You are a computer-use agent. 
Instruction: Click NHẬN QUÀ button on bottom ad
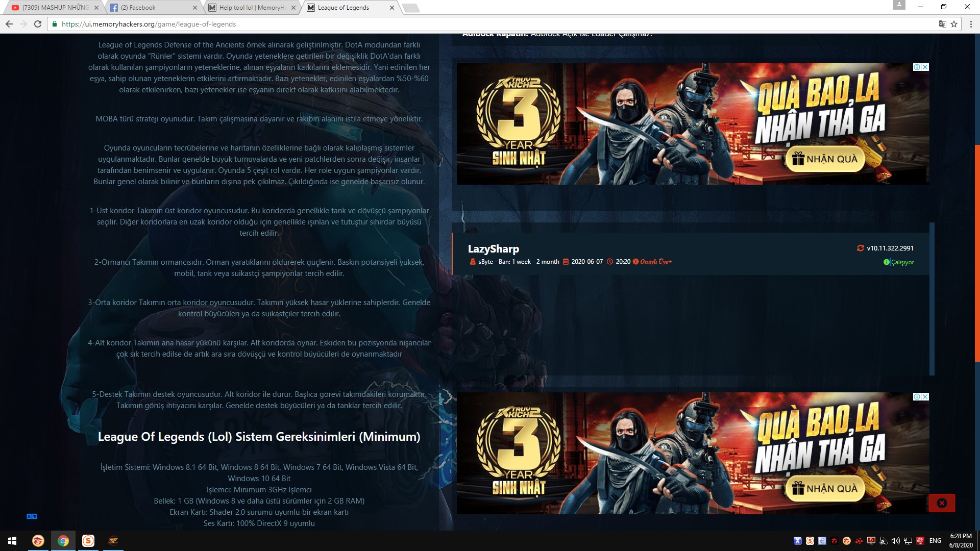825,489
